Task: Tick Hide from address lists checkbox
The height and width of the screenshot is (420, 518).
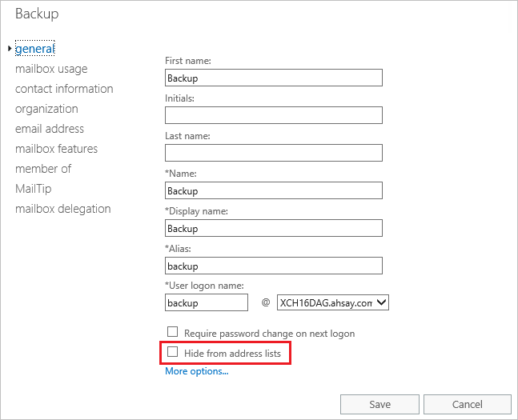Action: (172, 352)
